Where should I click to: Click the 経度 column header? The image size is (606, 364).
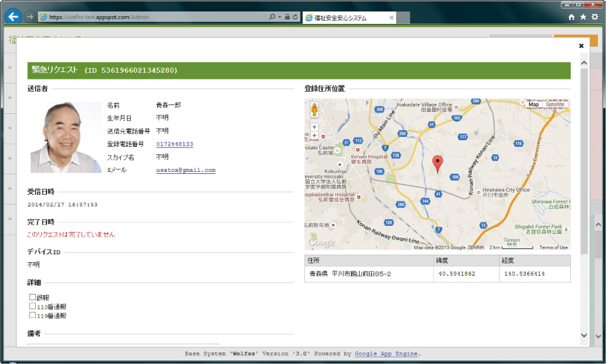tap(535, 261)
